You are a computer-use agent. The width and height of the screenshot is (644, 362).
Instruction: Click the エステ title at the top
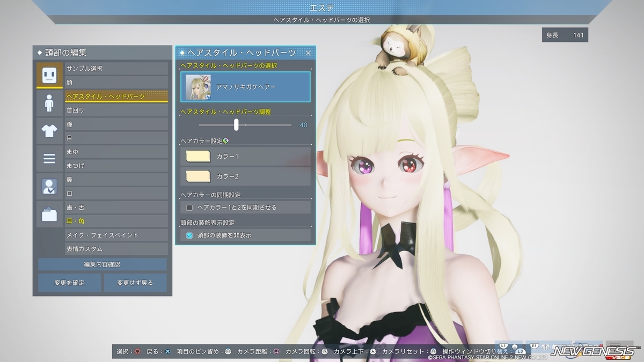321,7
